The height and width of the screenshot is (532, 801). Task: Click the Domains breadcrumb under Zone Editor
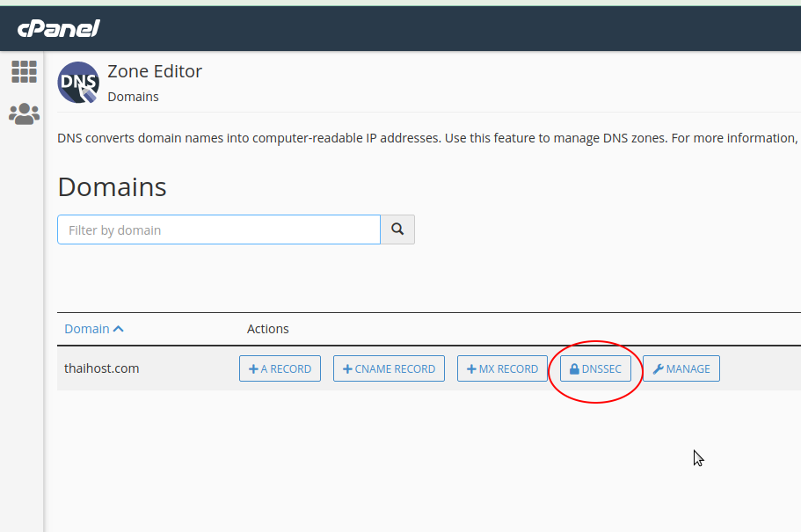[x=133, y=97]
